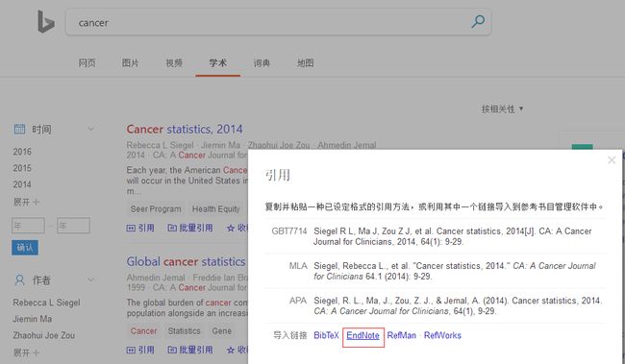Click the search magnifier icon
This screenshot has width=625, height=364.
(478, 21)
